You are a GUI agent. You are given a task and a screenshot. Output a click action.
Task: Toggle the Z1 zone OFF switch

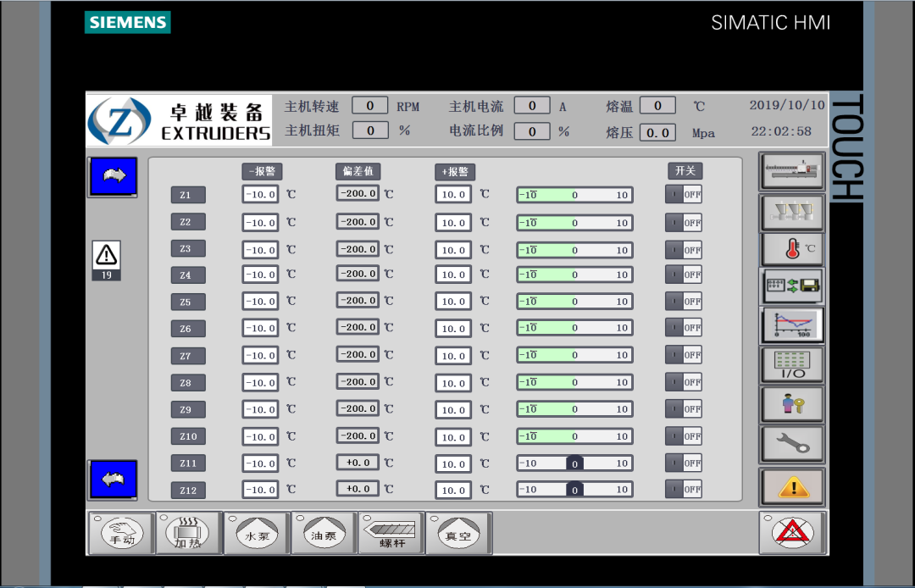(684, 195)
